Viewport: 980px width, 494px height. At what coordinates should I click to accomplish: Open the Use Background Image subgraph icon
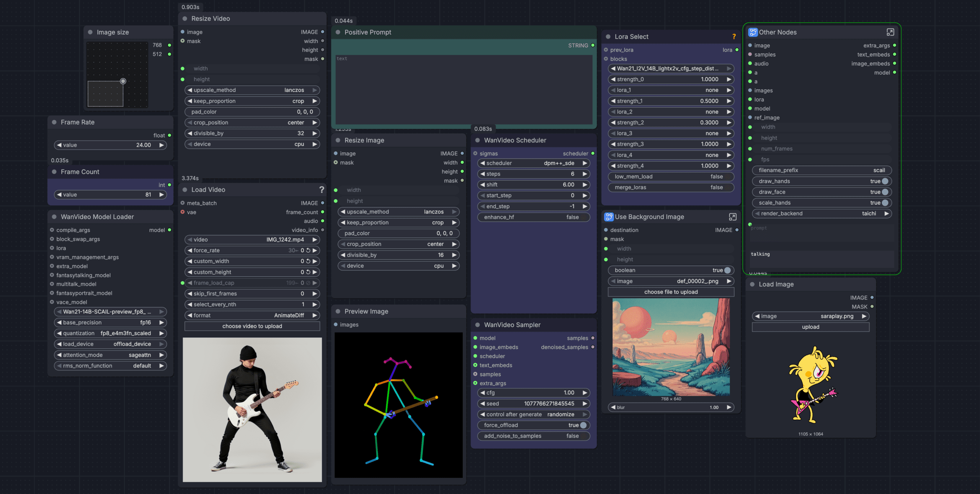pyautogui.click(x=732, y=217)
